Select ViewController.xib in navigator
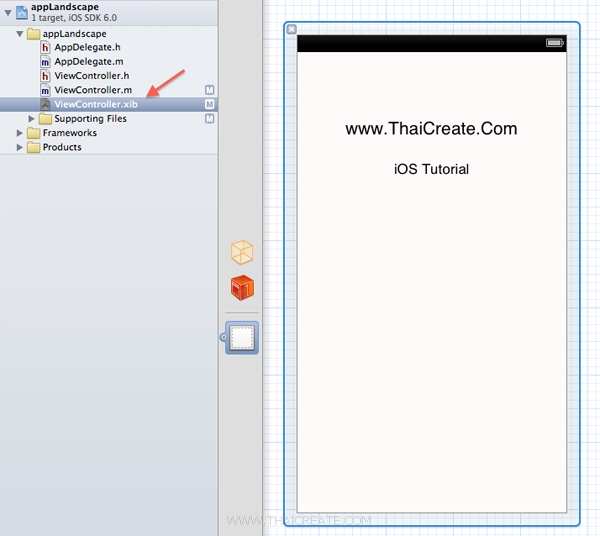This screenshot has width=600, height=536. pos(109,104)
